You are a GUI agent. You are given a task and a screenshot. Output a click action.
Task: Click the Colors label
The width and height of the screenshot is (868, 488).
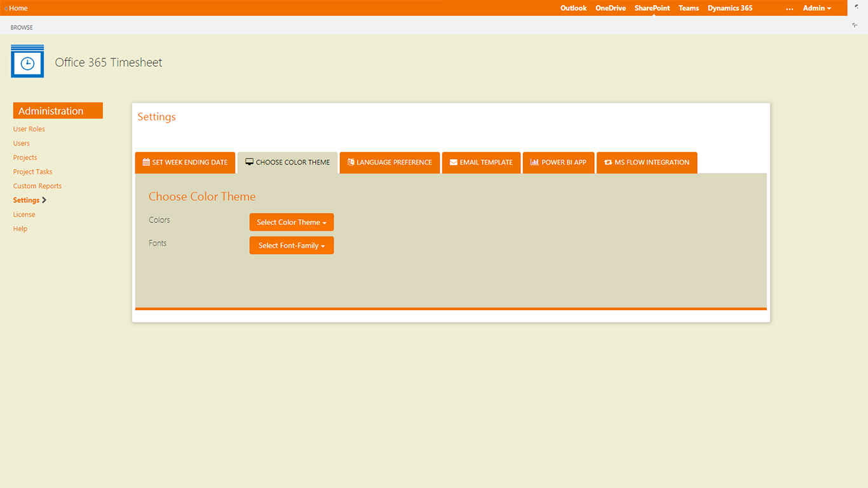tap(159, 220)
